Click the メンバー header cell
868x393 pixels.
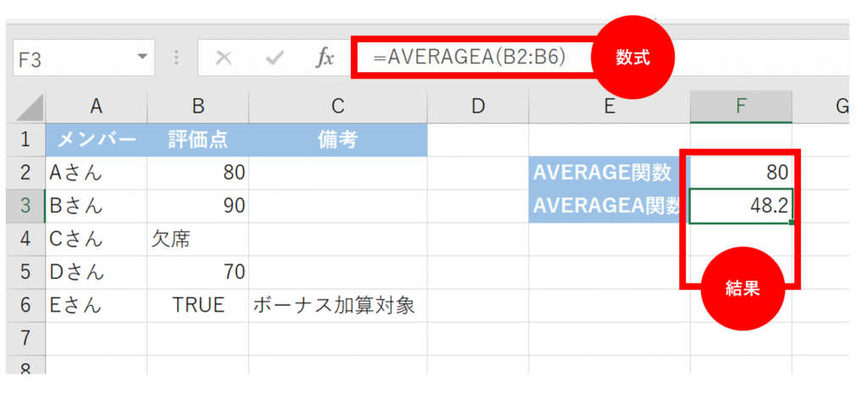[96, 140]
